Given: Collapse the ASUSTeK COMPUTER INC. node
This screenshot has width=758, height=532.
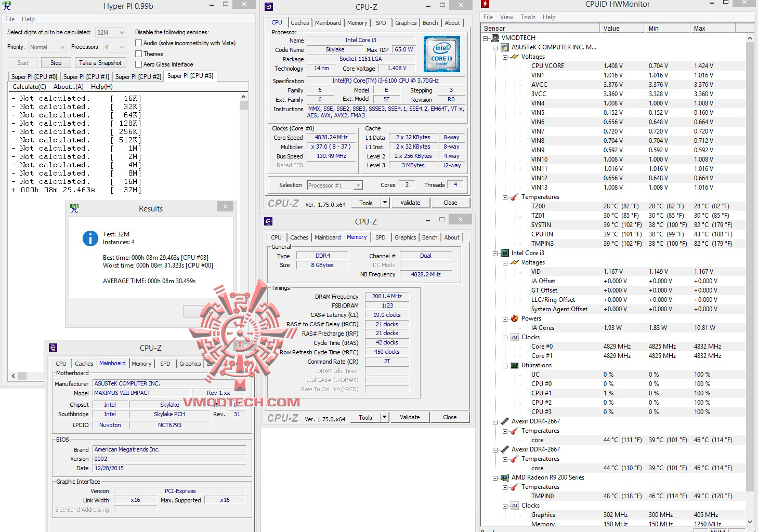Looking at the screenshot, I should click(495, 47).
